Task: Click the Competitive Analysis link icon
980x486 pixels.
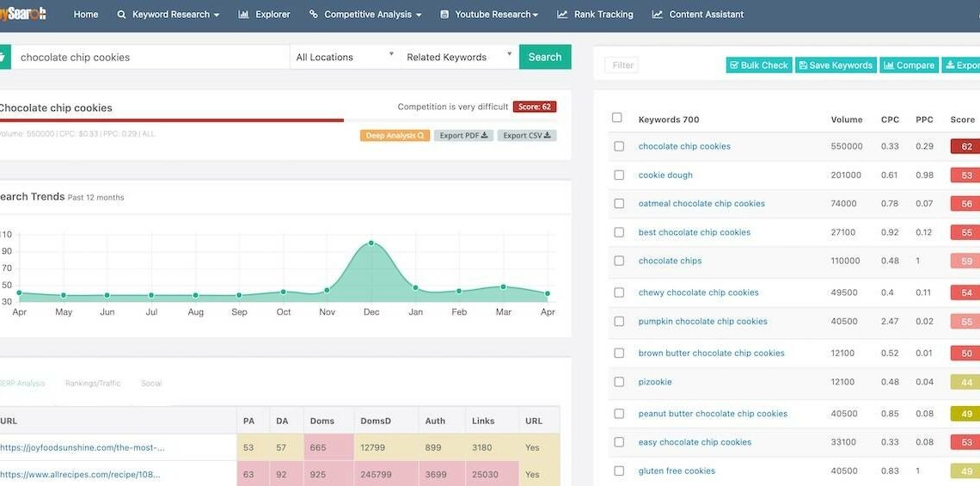Action: pos(313,15)
